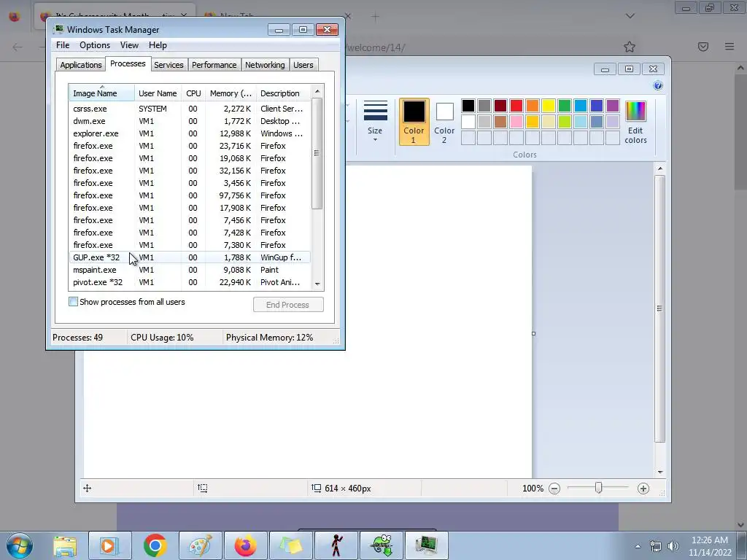The height and width of the screenshot is (560, 747).
Task: Open Edit colors in Paint
Action: (x=635, y=122)
